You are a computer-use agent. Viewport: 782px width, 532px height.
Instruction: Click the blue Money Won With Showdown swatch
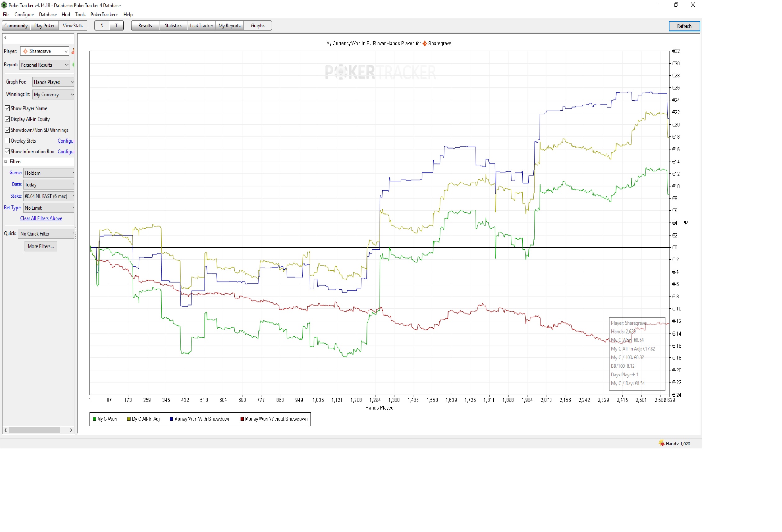pos(171,419)
